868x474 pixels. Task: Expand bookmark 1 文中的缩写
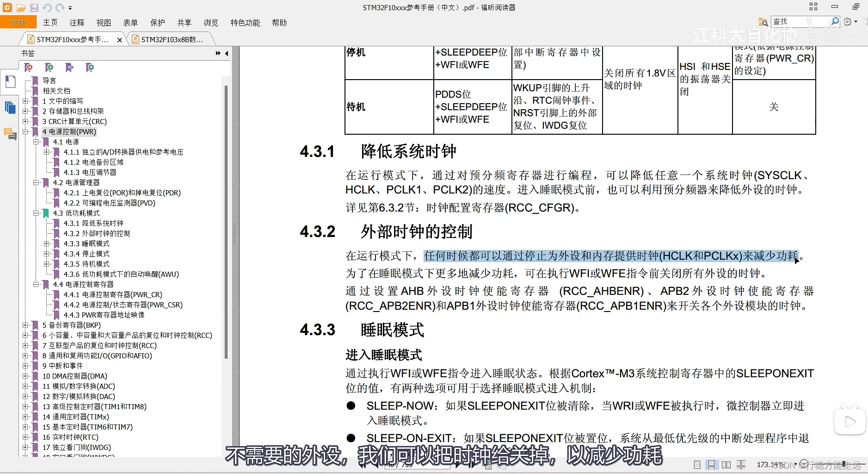(x=25, y=101)
